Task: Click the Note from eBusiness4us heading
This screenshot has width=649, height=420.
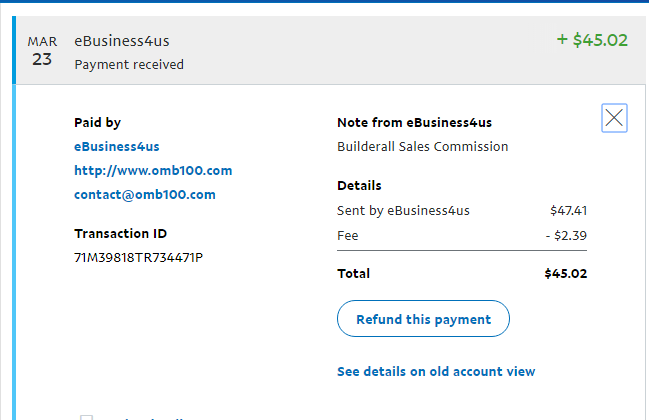Action: [x=414, y=122]
